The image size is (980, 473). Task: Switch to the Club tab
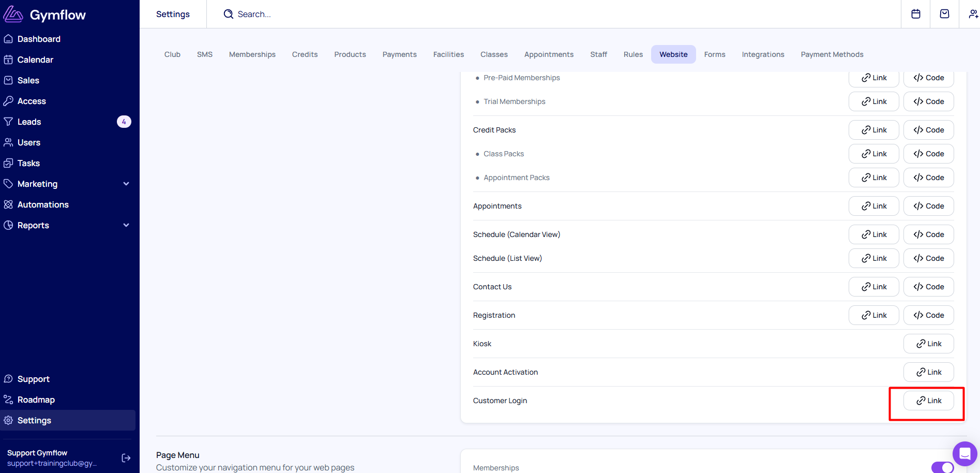(172, 54)
